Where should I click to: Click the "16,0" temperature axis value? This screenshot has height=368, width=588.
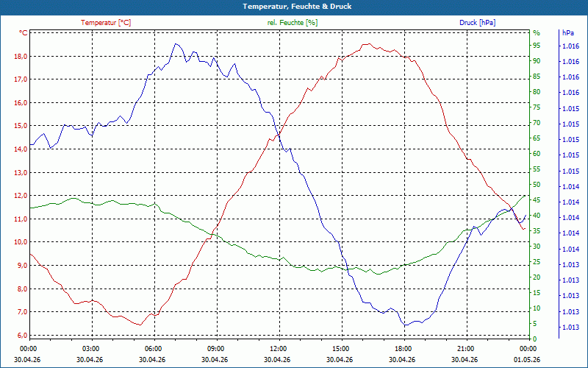[21, 102]
